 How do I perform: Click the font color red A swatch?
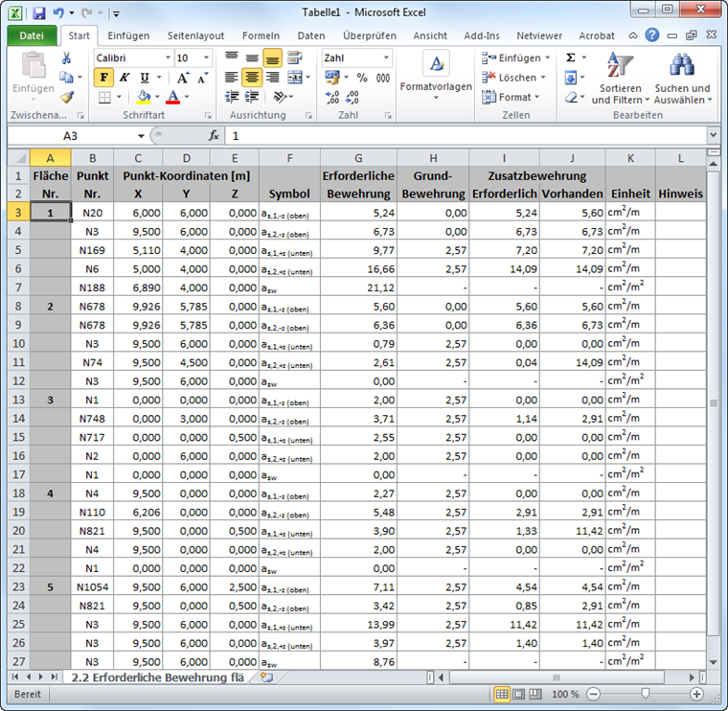tap(172, 97)
